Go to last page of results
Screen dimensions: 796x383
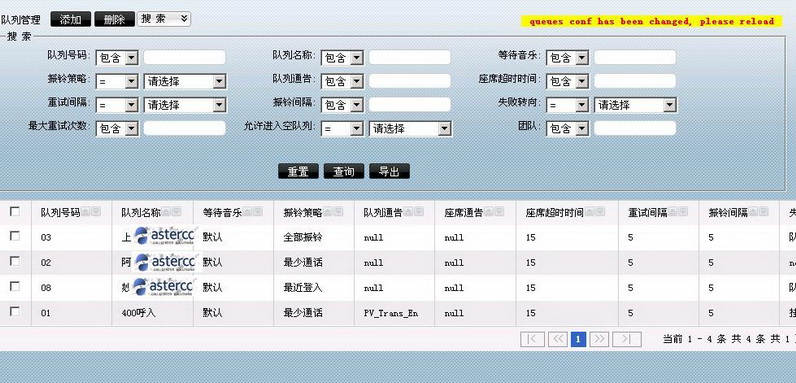coord(626,339)
